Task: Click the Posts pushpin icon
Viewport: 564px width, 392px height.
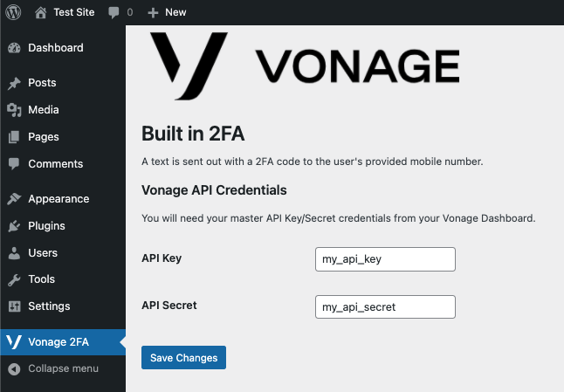Action: click(14, 83)
